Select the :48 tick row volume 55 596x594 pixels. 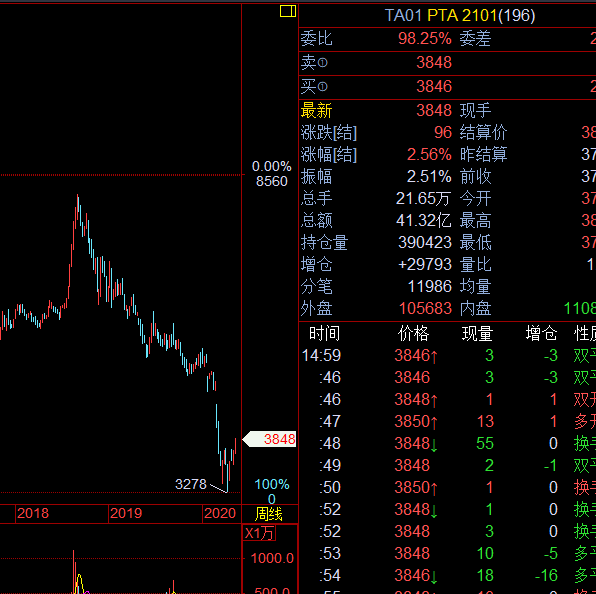click(485, 444)
